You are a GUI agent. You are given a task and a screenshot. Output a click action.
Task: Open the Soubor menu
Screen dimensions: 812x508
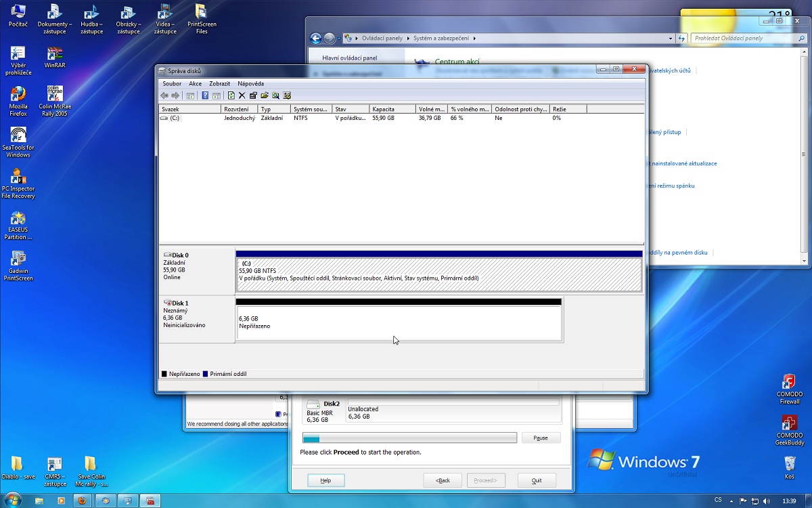[172, 83]
